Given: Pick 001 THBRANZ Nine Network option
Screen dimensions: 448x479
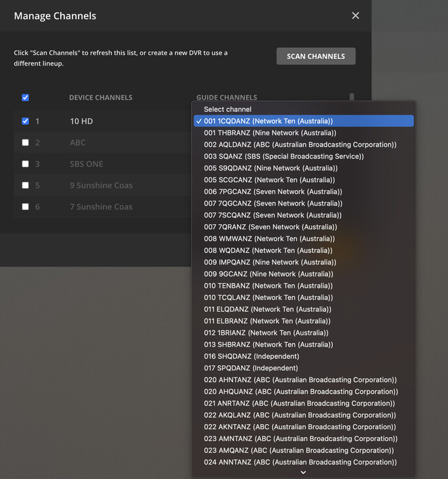Looking at the screenshot, I should click(x=270, y=133).
